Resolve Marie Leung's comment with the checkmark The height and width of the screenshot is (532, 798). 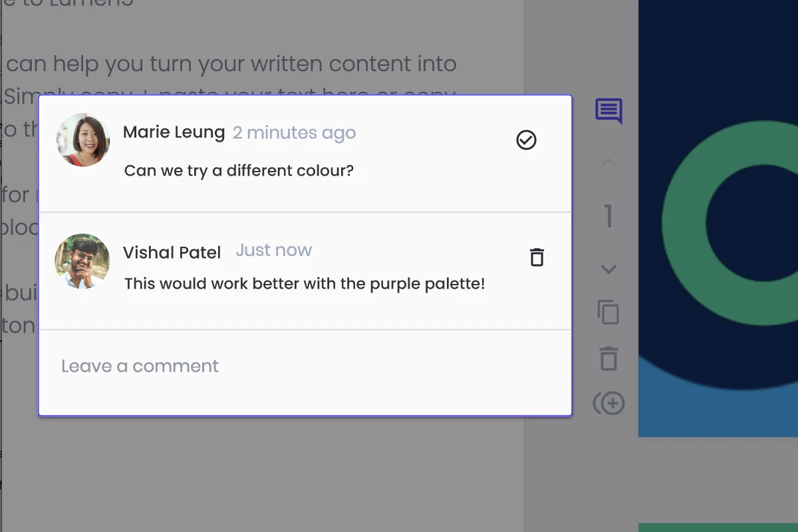pyautogui.click(x=526, y=140)
